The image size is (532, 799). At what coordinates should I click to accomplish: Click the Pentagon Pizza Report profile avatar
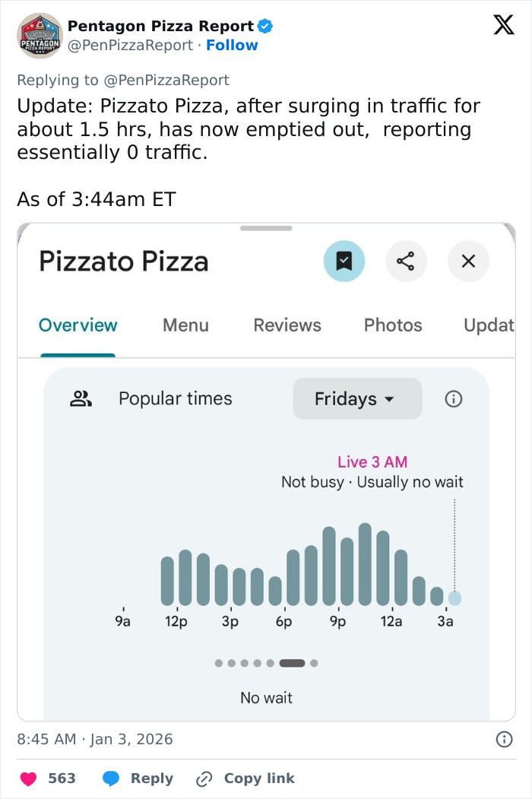[x=39, y=35]
